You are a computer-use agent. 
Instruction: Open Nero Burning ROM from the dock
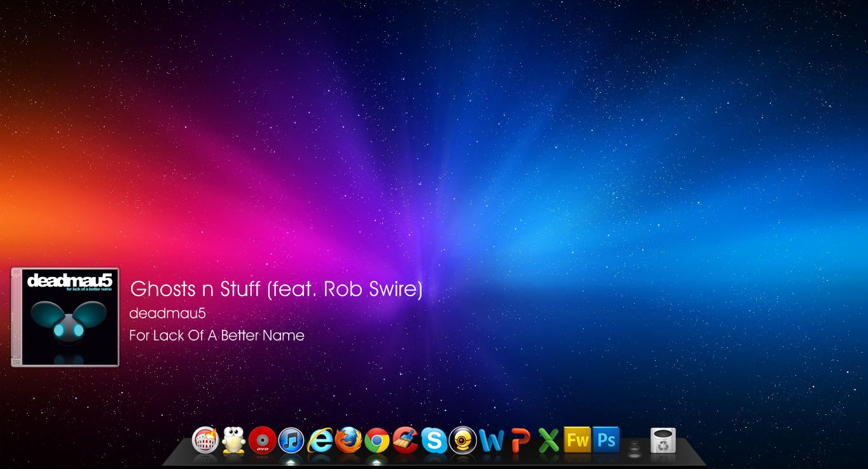pos(205,440)
